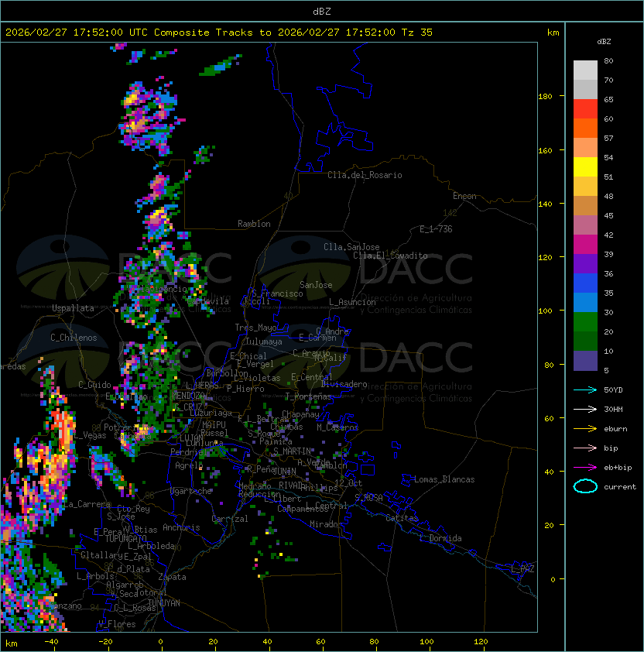
Task: Click the white 30HM arrow in legend
Action: (x=585, y=409)
